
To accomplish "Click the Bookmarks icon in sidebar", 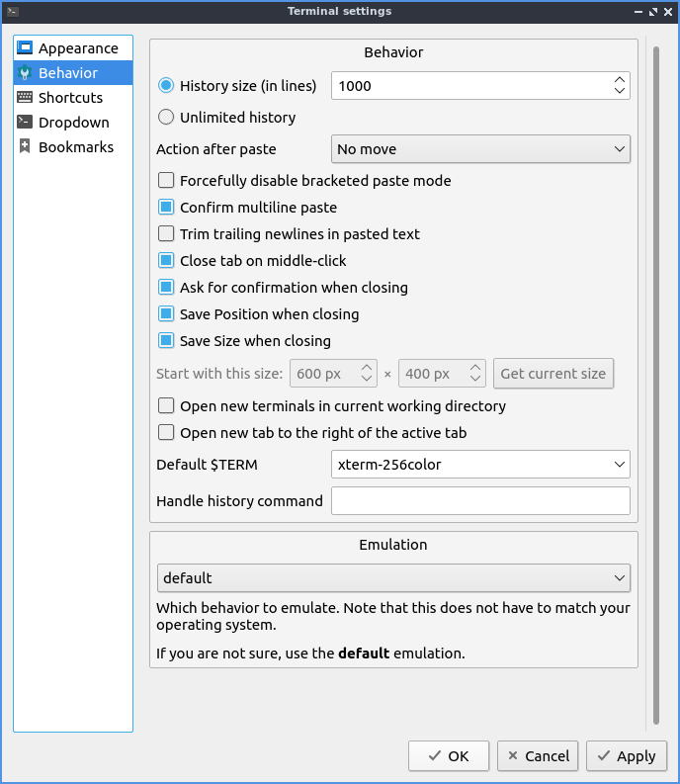I will click(x=25, y=147).
